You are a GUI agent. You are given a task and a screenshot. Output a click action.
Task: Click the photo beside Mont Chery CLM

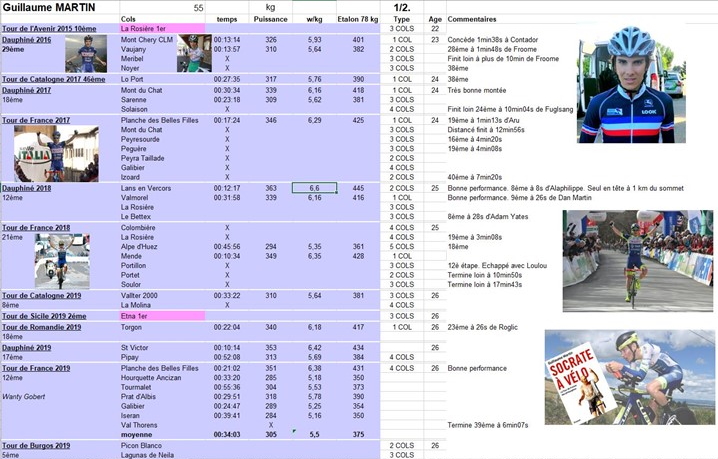pos(194,54)
